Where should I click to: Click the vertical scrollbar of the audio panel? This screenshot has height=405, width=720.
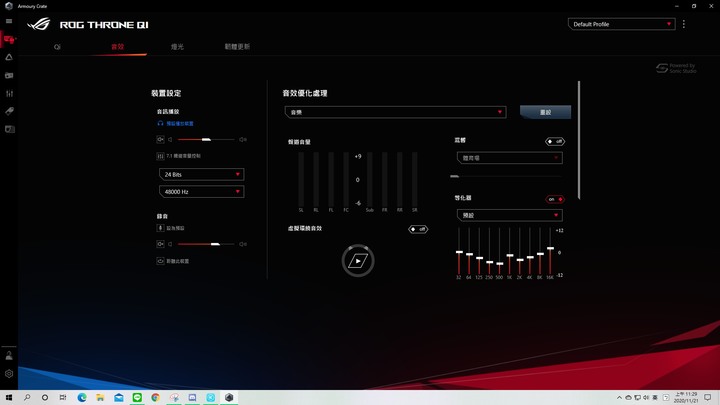coord(579,140)
